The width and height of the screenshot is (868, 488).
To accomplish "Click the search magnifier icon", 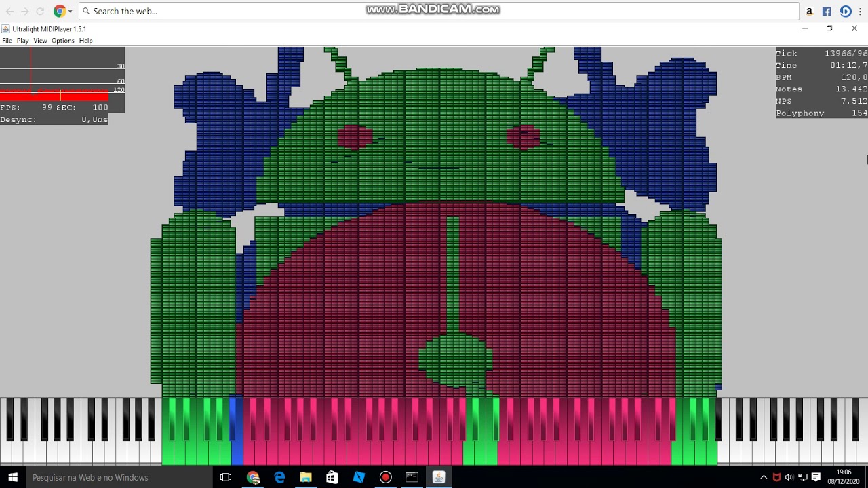I will [87, 12].
